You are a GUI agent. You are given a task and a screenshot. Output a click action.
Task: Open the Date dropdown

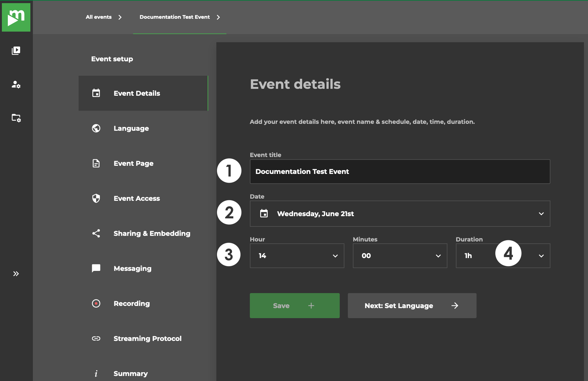(x=400, y=214)
